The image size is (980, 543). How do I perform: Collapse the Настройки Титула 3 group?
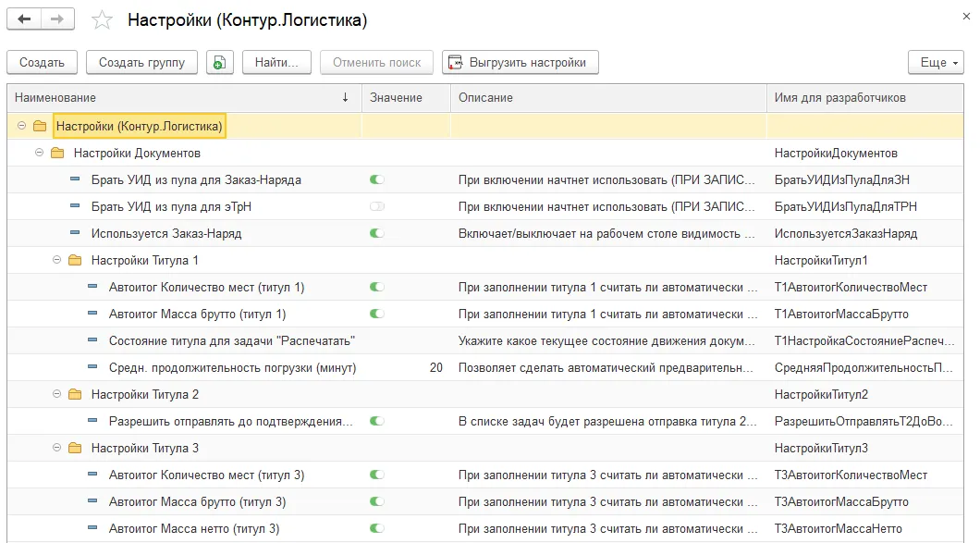[57, 448]
